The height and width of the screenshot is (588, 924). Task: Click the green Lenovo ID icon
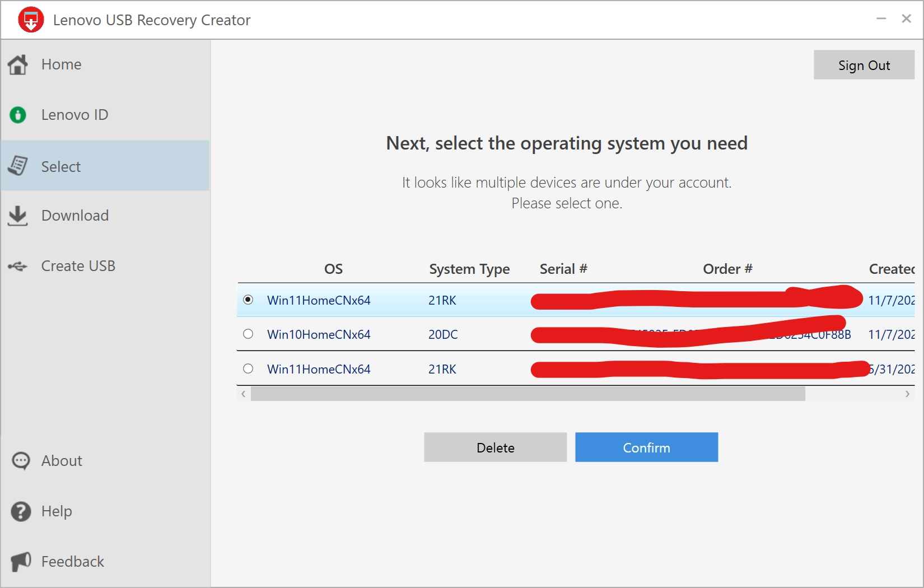[18, 115]
